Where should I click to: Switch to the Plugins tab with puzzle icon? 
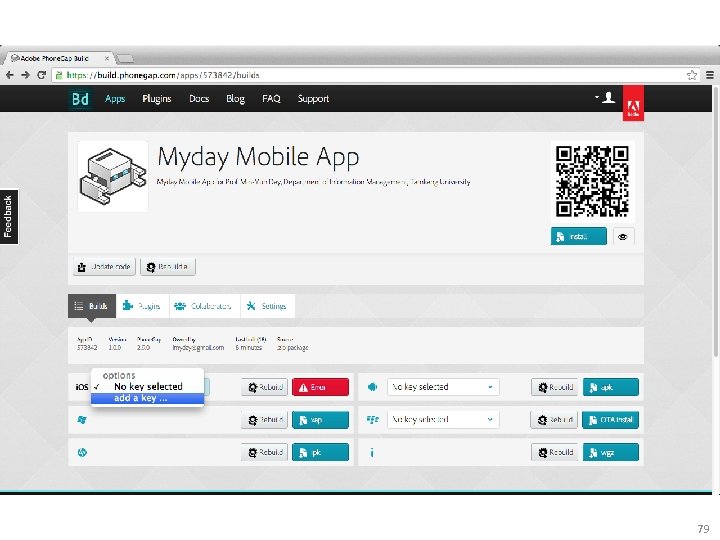pos(142,306)
